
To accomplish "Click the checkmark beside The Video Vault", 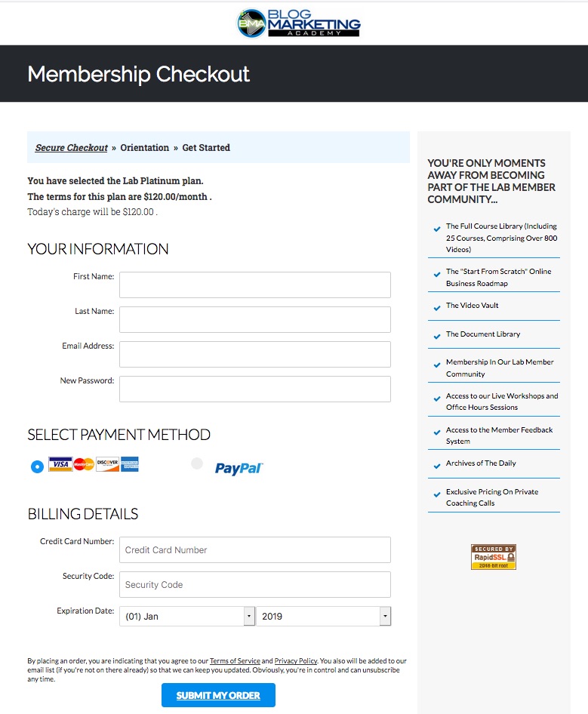I will tap(437, 308).
